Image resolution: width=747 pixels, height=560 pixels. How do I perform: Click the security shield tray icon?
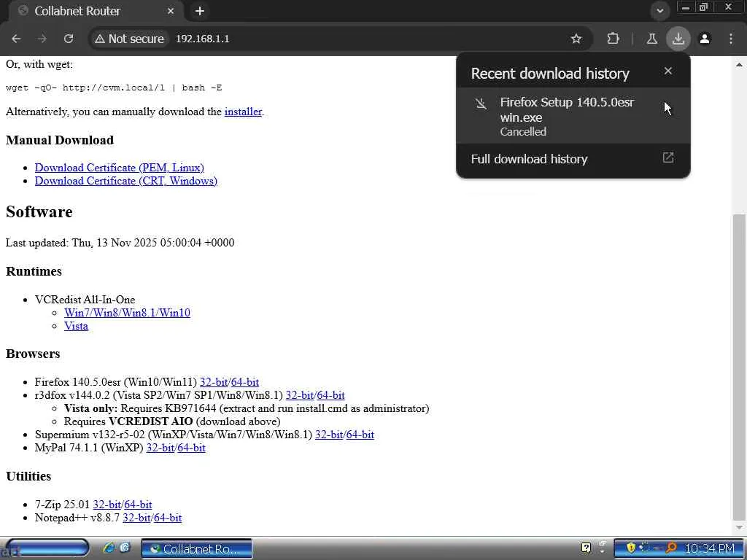coord(631,548)
